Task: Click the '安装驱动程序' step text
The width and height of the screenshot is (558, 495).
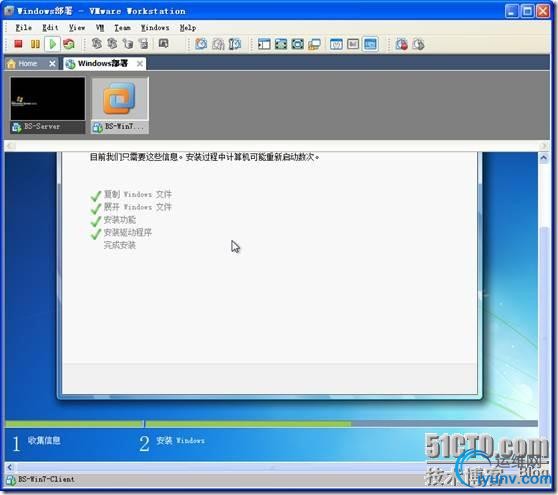Action: (128, 232)
